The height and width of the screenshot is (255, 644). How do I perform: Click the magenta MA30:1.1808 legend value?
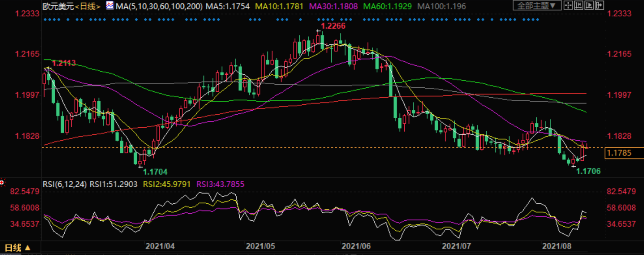(x=333, y=6)
